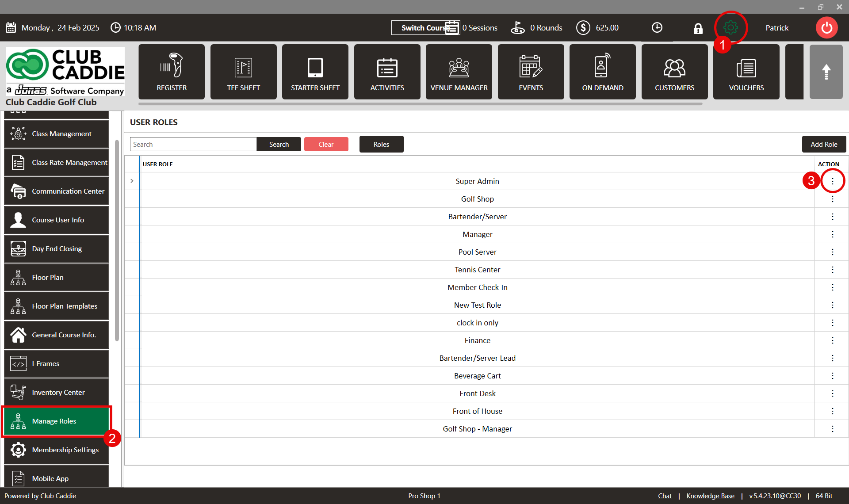Viewport: 849px width, 504px height.
Task: Open the Activities module
Action: click(x=387, y=72)
